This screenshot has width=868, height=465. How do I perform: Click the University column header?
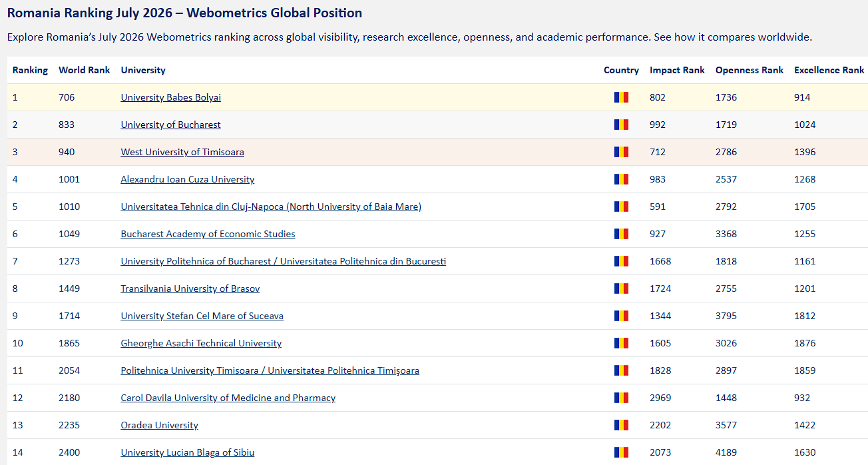pyautogui.click(x=143, y=70)
